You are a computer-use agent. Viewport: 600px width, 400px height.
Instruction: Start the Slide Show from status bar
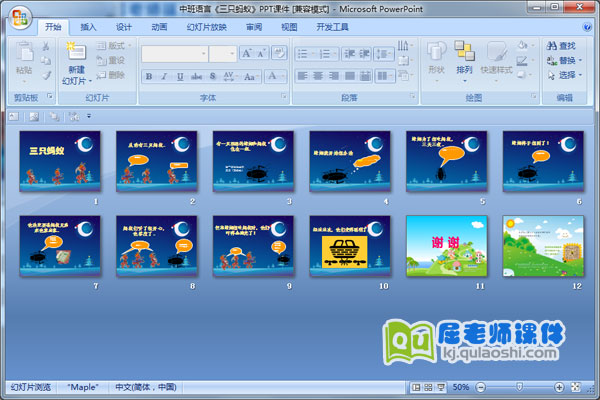(441, 387)
